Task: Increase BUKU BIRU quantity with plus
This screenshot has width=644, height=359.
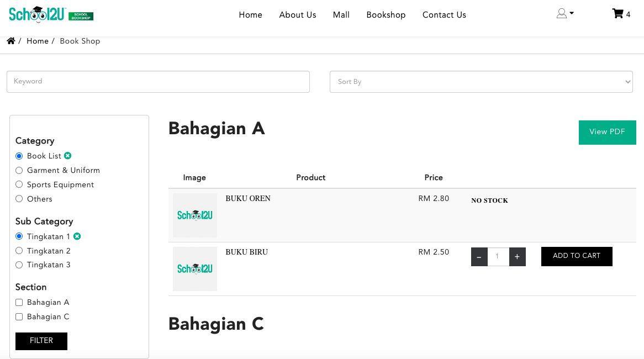Action: (x=518, y=257)
